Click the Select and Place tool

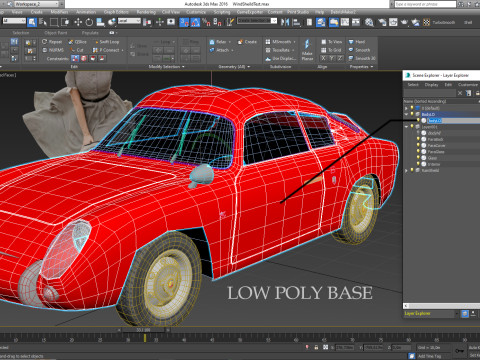pos(112,22)
